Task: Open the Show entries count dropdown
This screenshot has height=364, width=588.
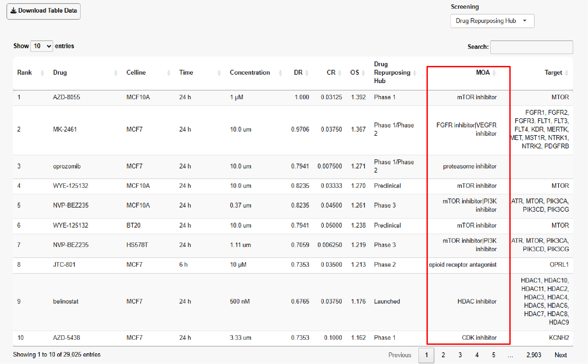Action: (x=42, y=46)
